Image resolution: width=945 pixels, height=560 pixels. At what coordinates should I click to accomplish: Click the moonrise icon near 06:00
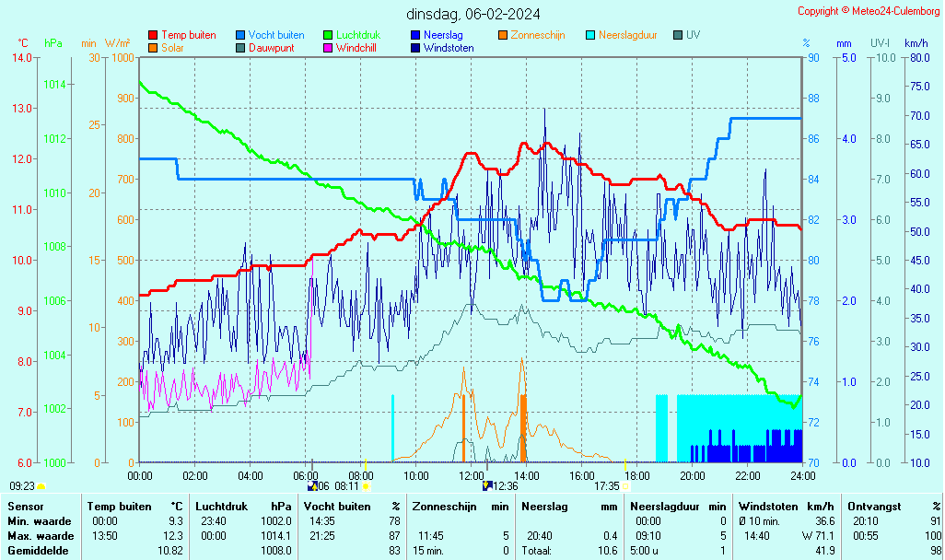point(312,485)
